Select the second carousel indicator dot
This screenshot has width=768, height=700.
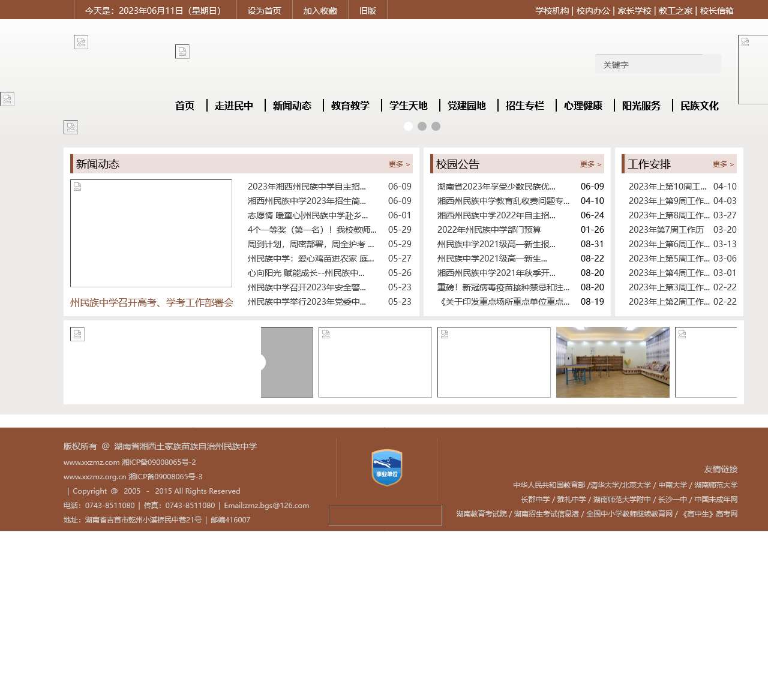(x=422, y=126)
